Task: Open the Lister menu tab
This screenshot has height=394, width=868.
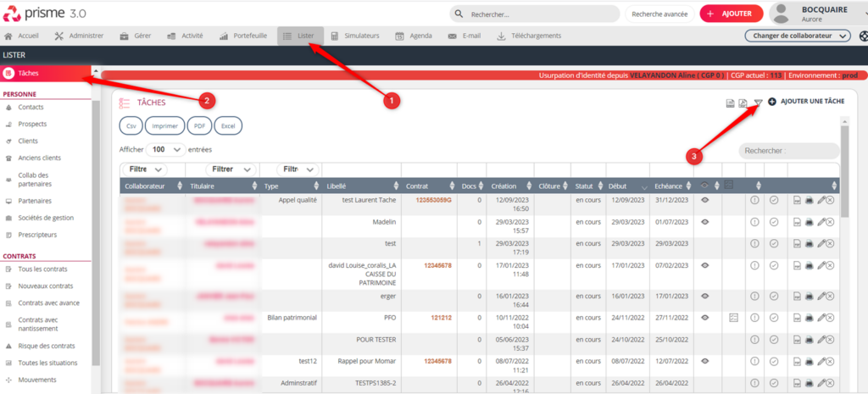Action: point(298,36)
